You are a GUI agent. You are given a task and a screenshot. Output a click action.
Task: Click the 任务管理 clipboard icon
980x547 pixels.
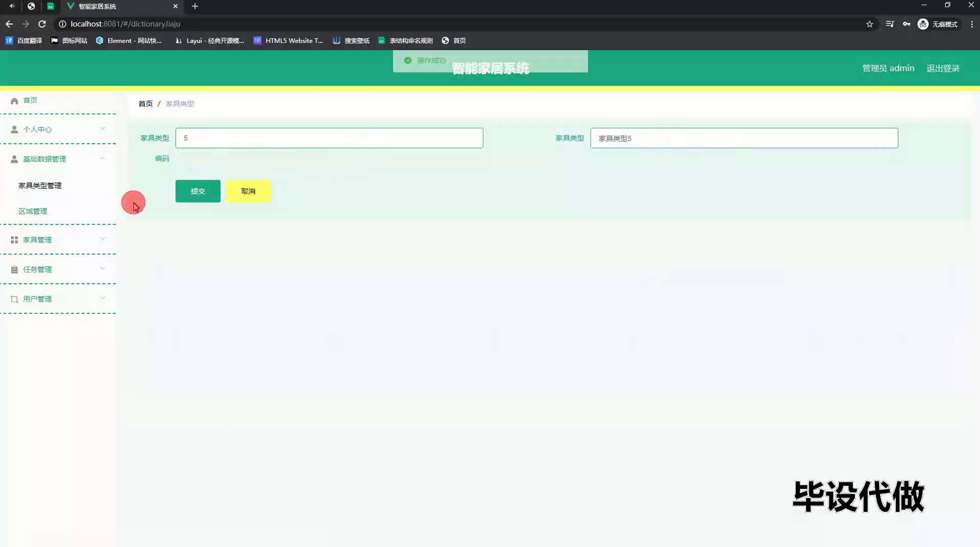[14, 269]
